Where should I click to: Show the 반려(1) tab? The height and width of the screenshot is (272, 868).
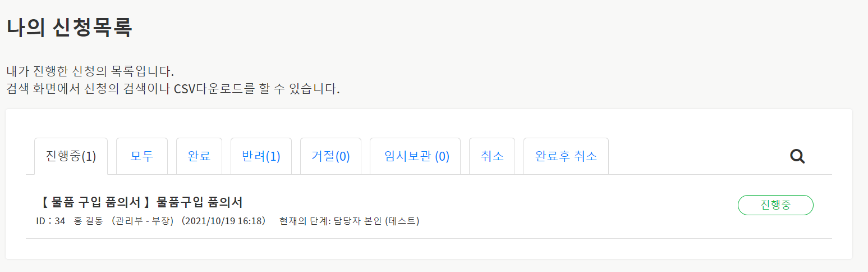tap(261, 156)
